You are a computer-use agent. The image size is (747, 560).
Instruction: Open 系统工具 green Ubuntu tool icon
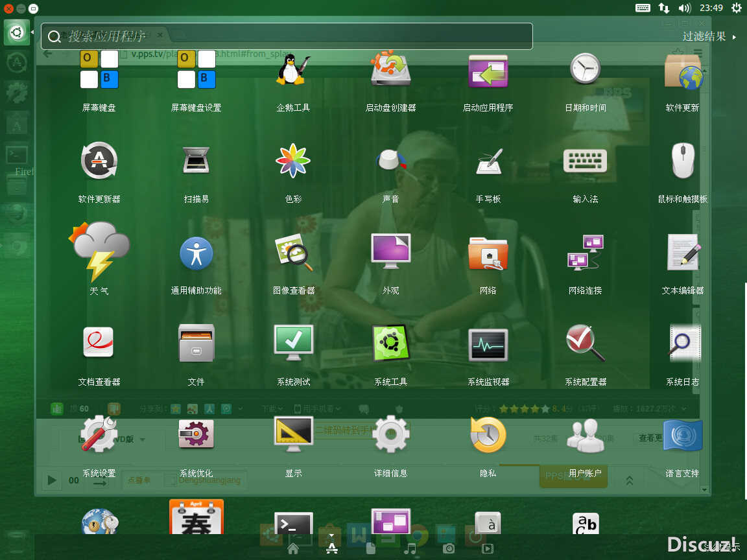click(x=390, y=343)
